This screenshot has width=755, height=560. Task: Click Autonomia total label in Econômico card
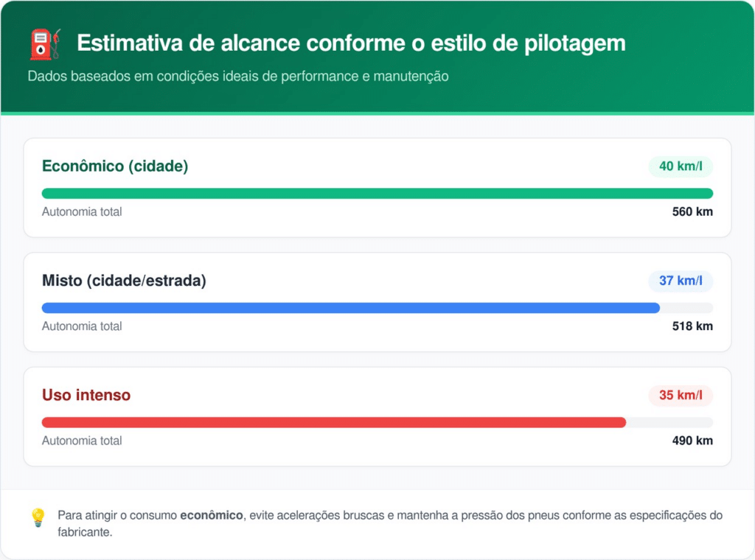click(x=82, y=212)
